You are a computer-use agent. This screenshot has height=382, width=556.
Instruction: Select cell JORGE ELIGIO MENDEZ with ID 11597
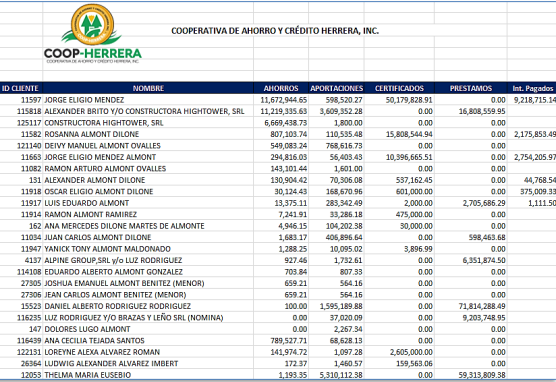coord(148,100)
